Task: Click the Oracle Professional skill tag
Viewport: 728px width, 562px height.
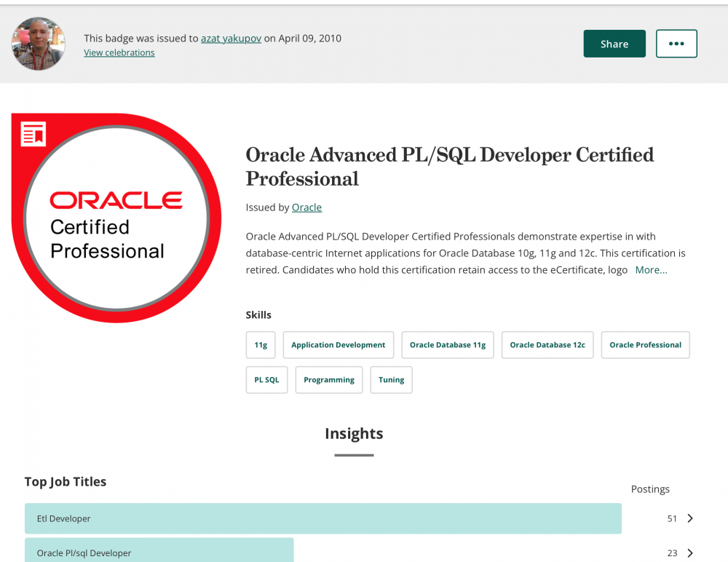Action: (x=645, y=345)
